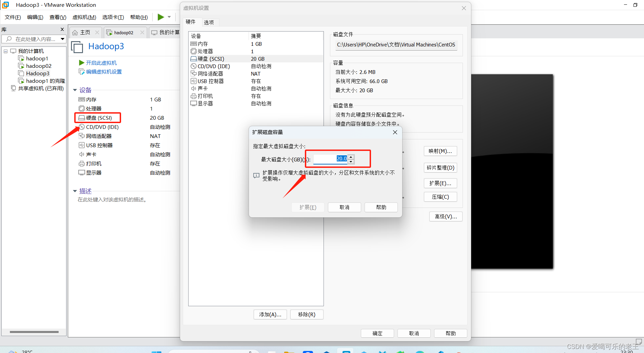Screen dimensions: 644x353
Task: Click Map button in disk utilities
Action: (x=440, y=151)
